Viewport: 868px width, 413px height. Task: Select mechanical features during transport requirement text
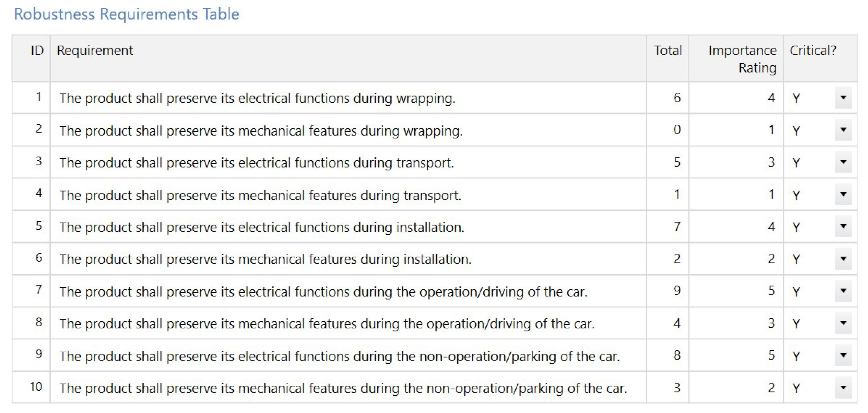tap(260, 195)
